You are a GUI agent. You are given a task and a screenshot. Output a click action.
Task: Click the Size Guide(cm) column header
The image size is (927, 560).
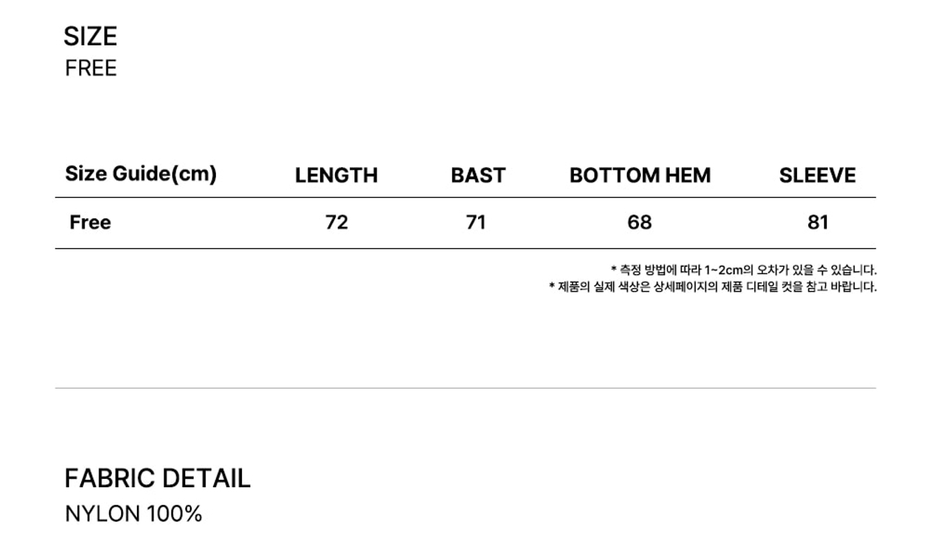141,173
